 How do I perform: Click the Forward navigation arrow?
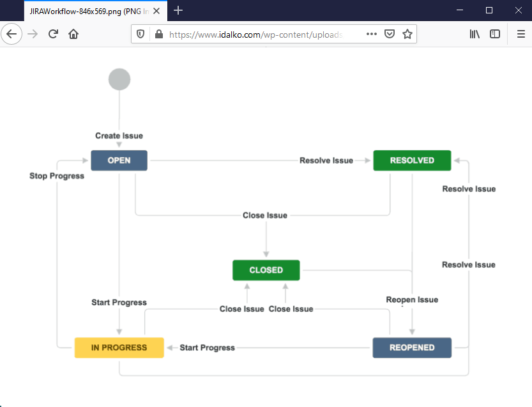tap(33, 35)
